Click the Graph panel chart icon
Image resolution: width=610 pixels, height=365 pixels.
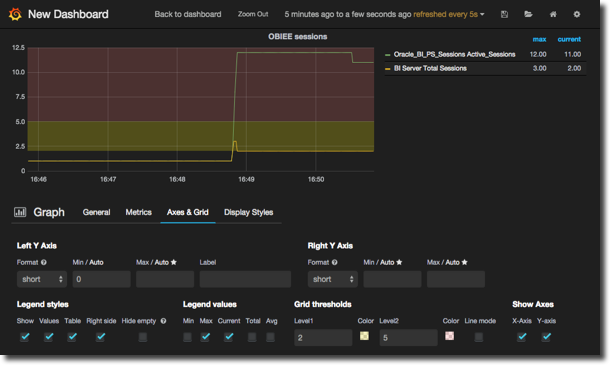coord(20,212)
